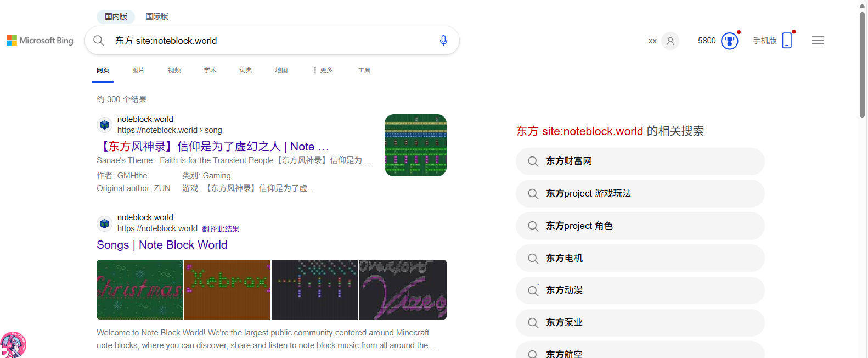Select the 学术 academic tab
Screen dimensions: 868x358
210,70
